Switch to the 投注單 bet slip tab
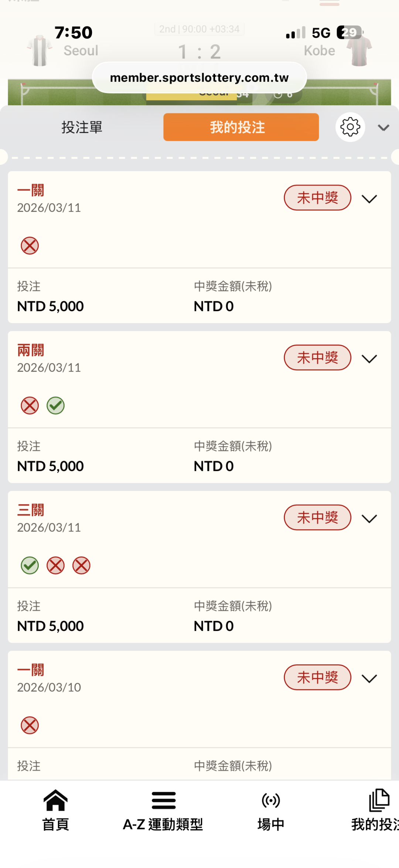 82,128
